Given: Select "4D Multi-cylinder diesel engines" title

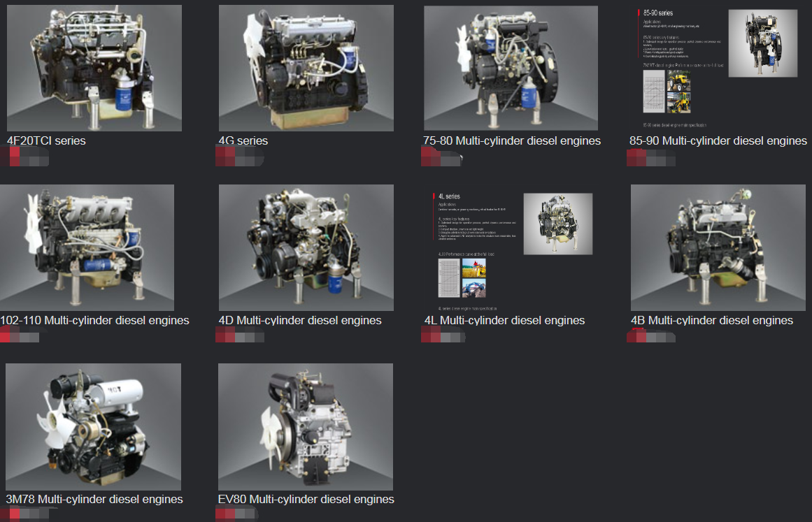Looking at the screenshot, I should (300, 321).
